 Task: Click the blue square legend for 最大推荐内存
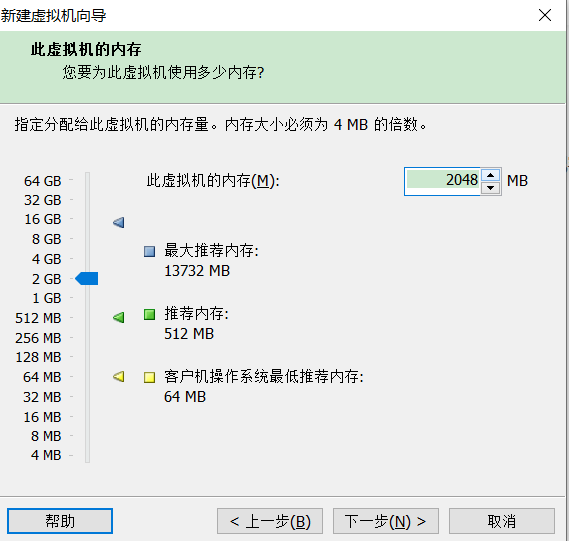pos(150,251)
